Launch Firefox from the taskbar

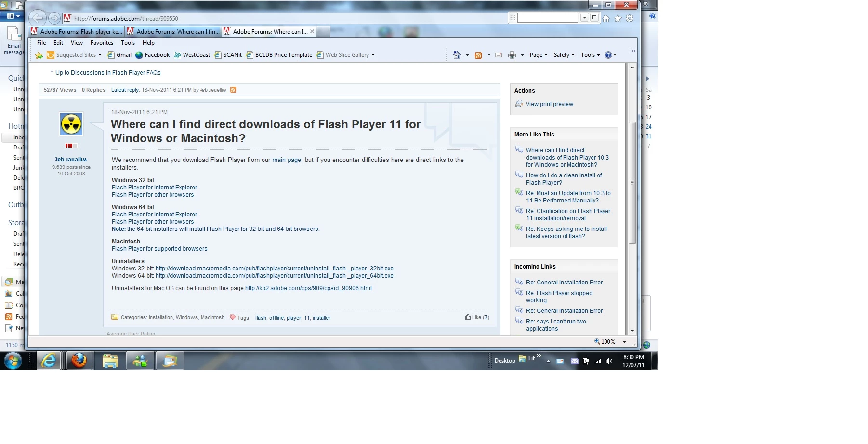pos(79,361)
